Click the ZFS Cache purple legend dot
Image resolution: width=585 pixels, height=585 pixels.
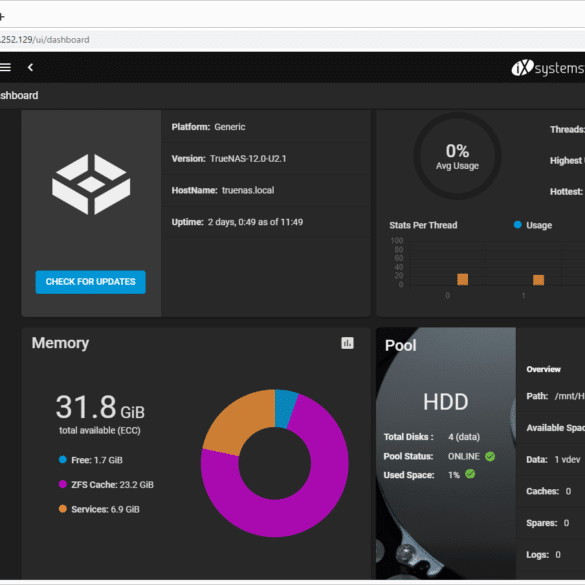[x=63, y=484]
